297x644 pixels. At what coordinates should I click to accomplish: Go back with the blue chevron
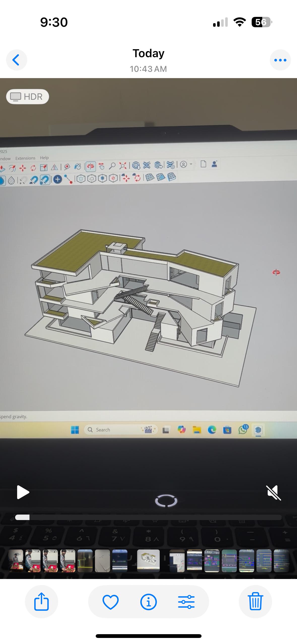click(16, 60)
